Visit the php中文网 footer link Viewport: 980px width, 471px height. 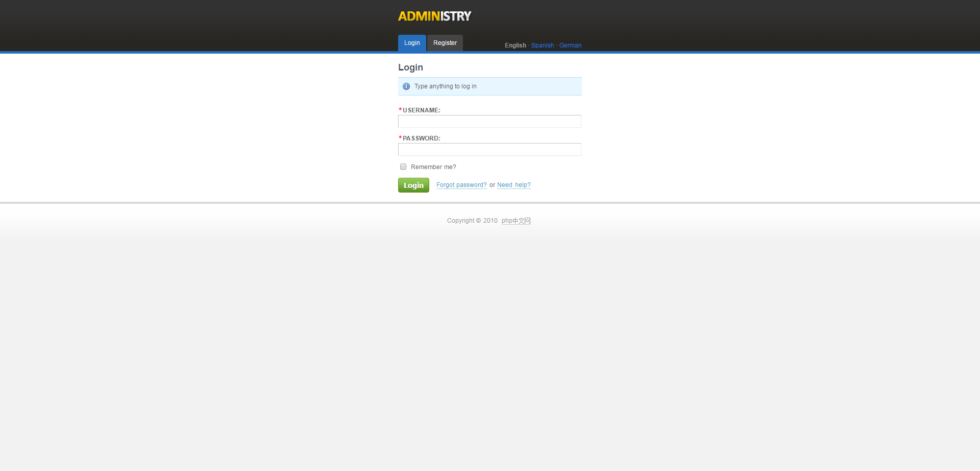click(516, 221)
